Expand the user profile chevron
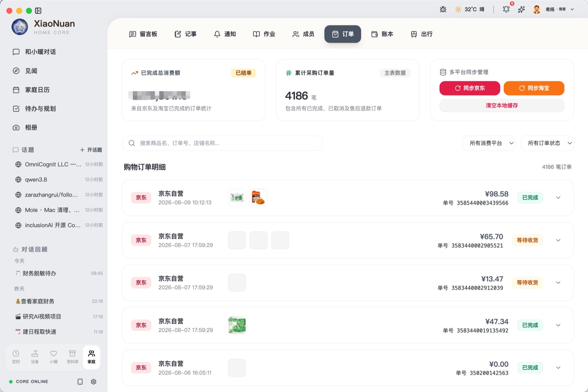Image resolution: width=588 pixels, height=392 pixels. 572,10
